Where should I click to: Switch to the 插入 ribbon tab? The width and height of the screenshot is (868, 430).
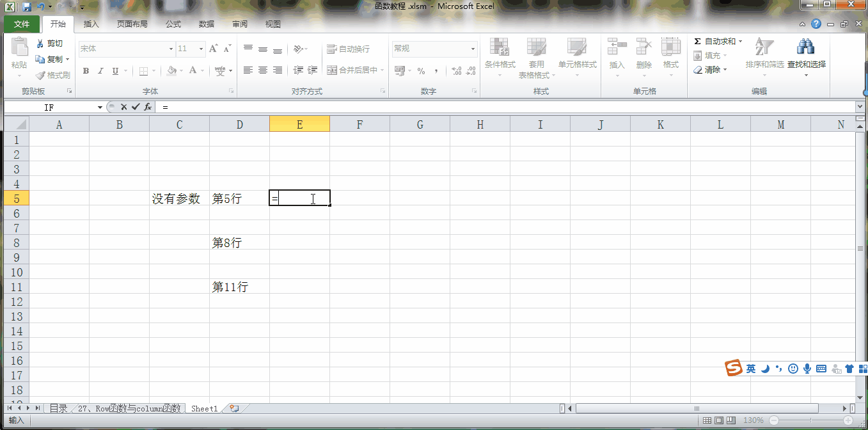click(90, 24)
